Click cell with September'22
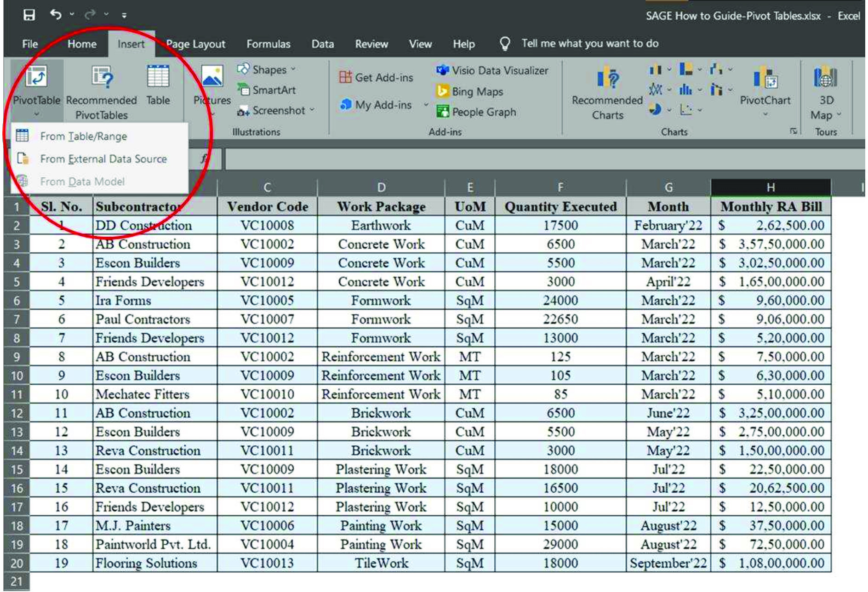Viewport: 868px width, 592px height. (x=668, y=564)
